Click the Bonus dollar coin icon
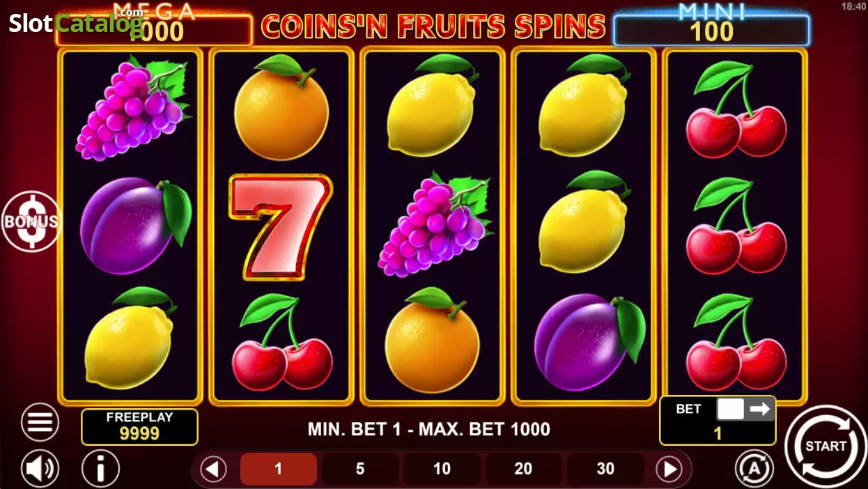 tap(31, 222)
